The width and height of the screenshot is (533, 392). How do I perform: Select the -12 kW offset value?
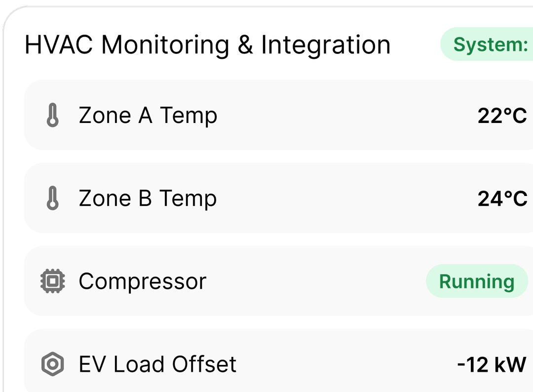(x=492, y=364)
